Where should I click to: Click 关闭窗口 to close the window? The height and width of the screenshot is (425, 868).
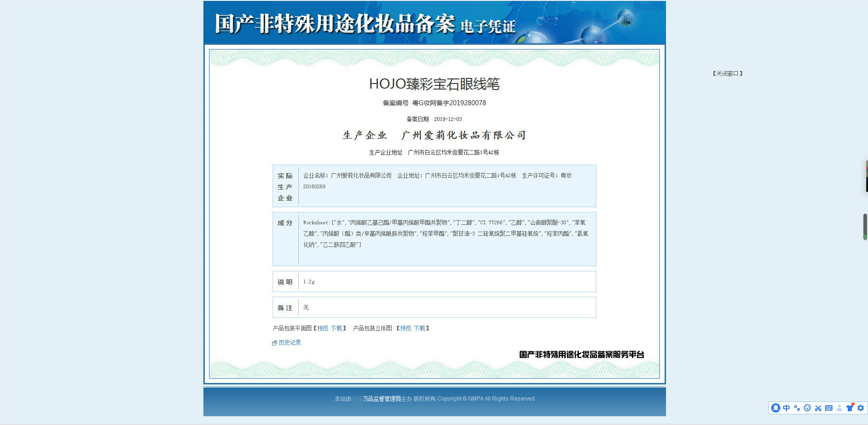[x=728, y=73]
